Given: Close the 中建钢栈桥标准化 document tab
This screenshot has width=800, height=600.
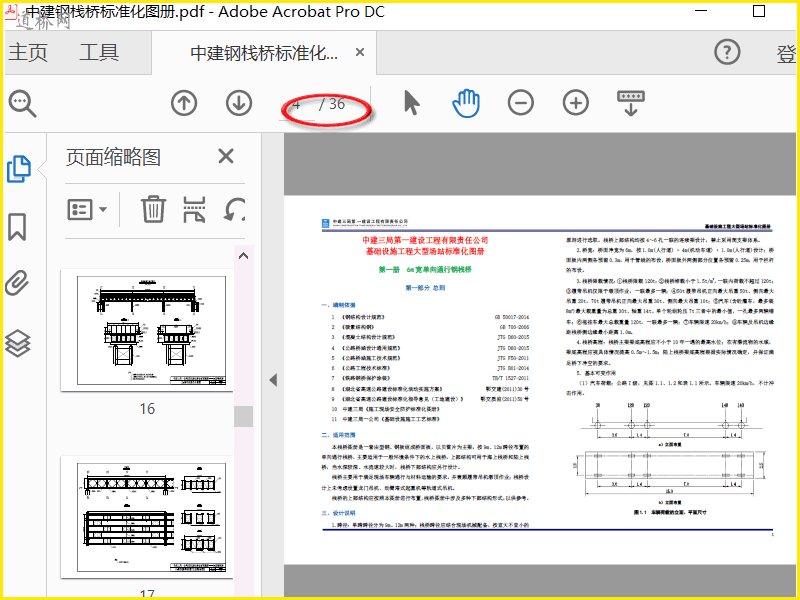Looking at the screenshot, I should (360, 52).
